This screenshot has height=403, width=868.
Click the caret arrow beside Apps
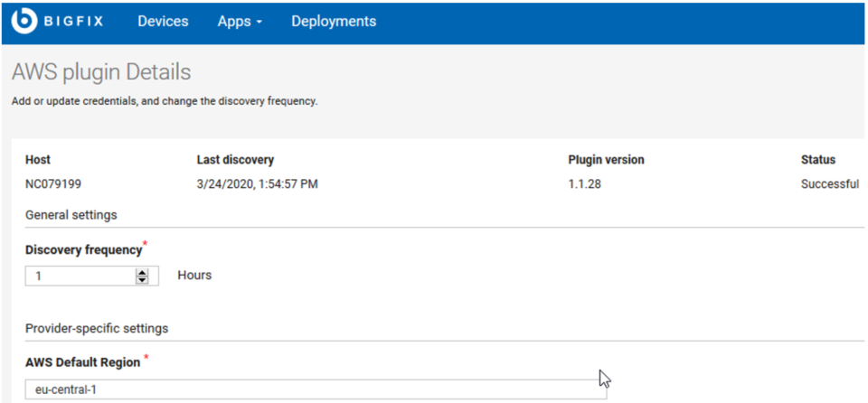click(259, 23)
